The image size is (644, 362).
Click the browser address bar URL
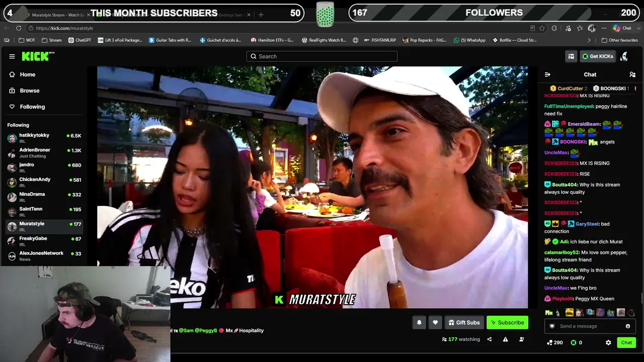(64, 28)
